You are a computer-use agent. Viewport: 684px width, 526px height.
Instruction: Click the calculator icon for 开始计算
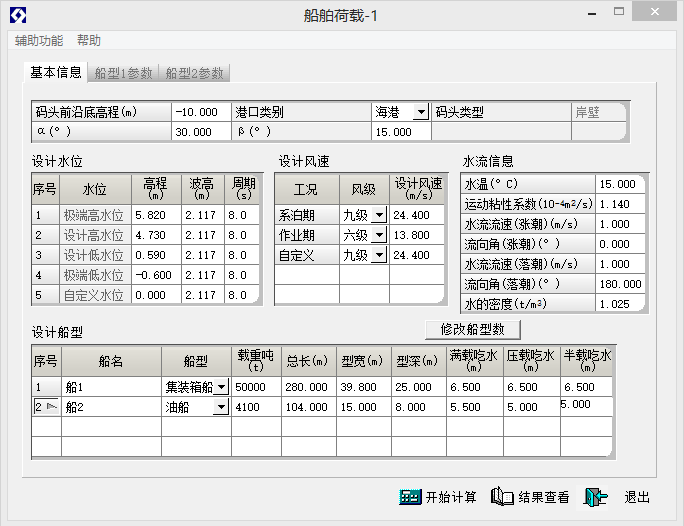click(409, 497)
